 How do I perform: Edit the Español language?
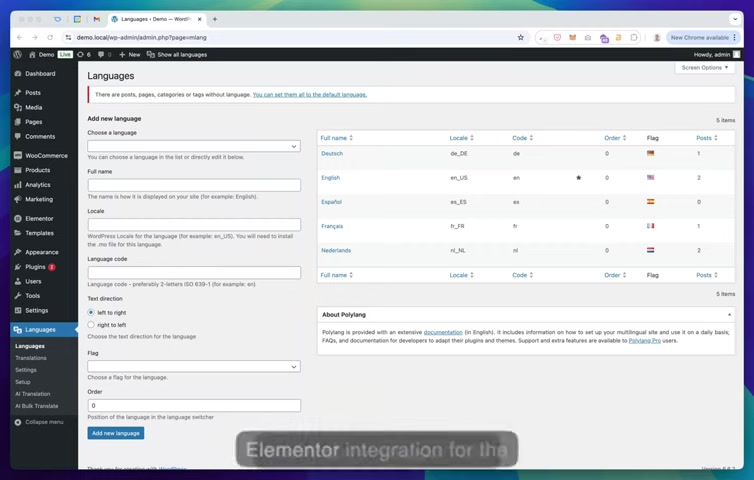331,202
